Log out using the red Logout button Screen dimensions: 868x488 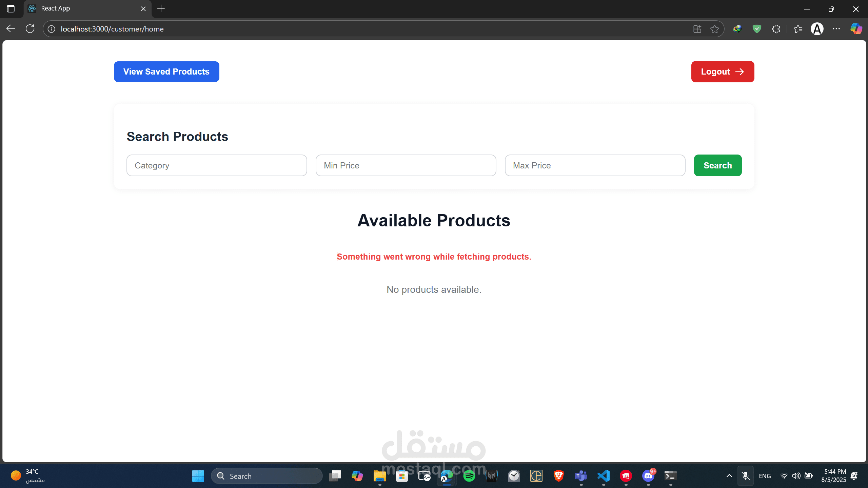click(x=723, y=72)
